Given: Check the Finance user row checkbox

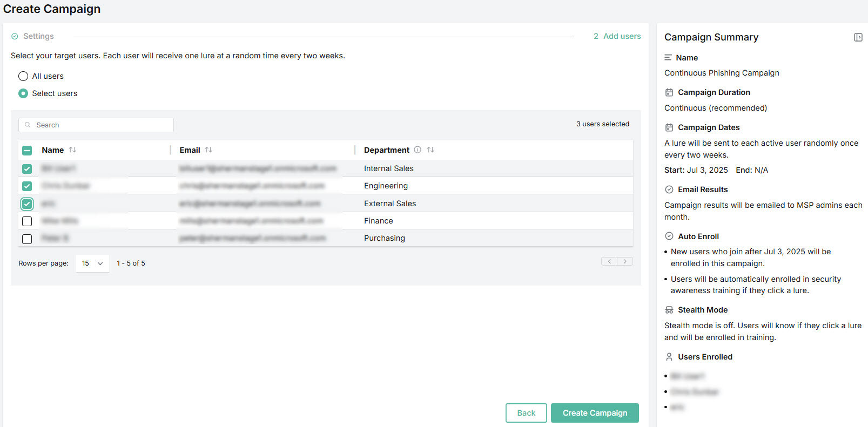Looking at the screenshot, I should [27, 221].
